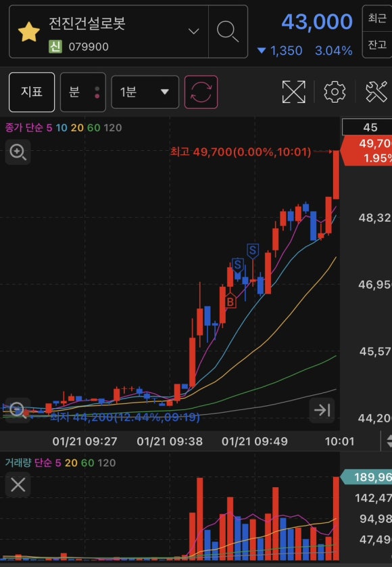Screen dimensions: 392x567
Task: Zoom in on the chart
Action: coord(18,152)
